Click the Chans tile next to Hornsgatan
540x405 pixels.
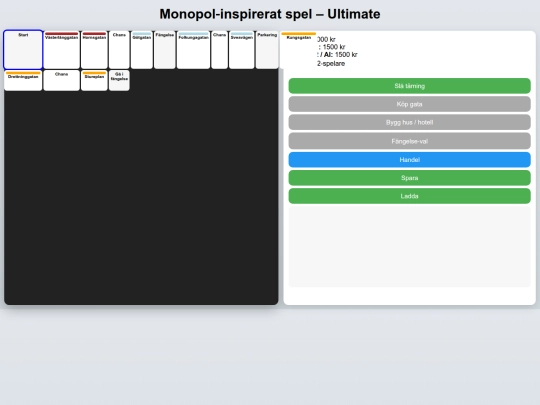(x=119, y=50)
